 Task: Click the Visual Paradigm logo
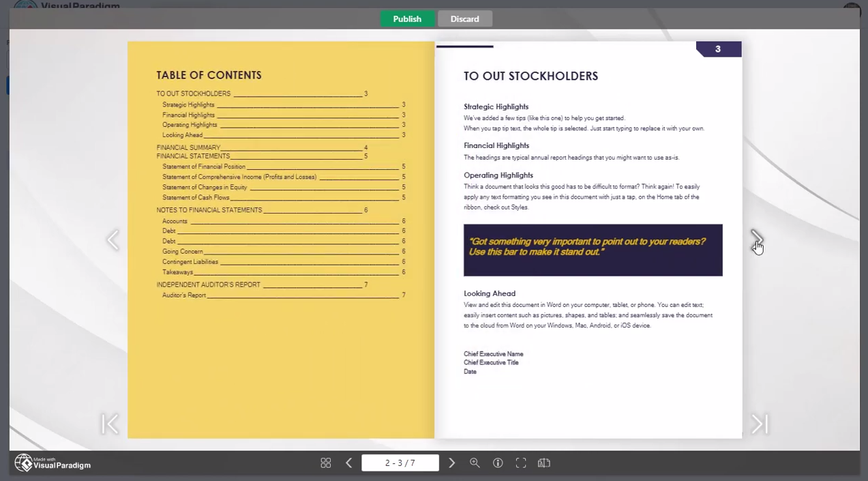pyautogui.click(x=52, y=463)
